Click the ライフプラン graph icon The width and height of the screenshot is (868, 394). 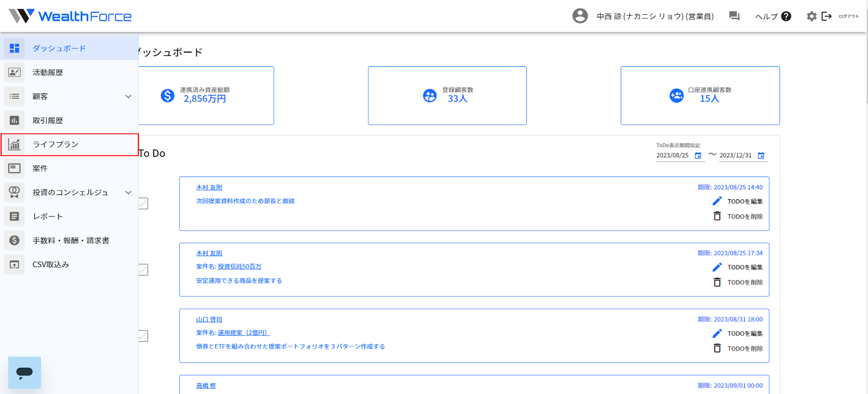point(15,144)
